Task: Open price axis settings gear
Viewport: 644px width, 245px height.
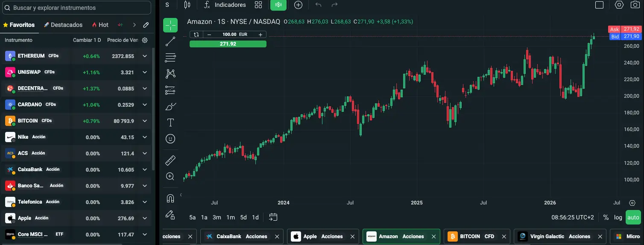Action: pos(632,203)
